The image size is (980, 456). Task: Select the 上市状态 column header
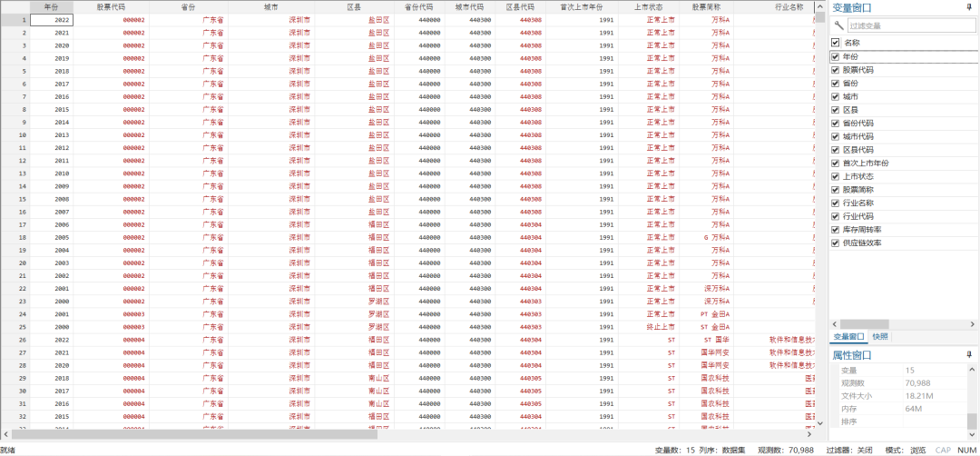tap(649, 7)
